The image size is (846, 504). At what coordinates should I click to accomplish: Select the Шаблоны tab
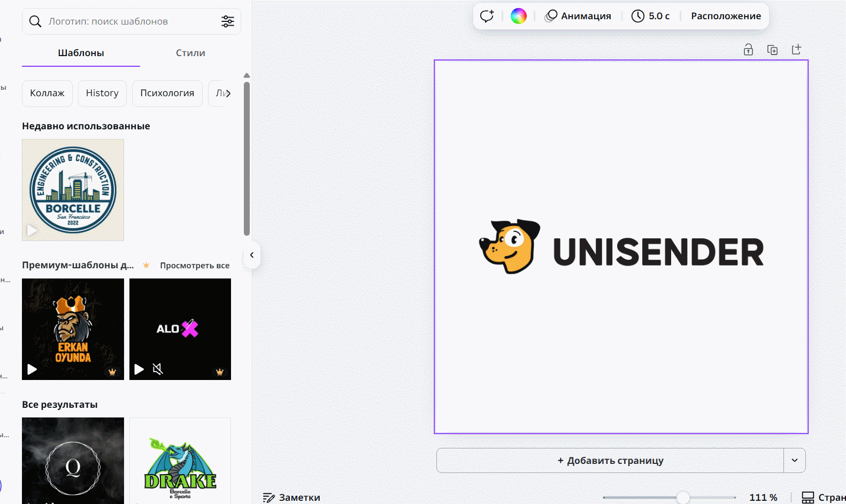(81, 53)
